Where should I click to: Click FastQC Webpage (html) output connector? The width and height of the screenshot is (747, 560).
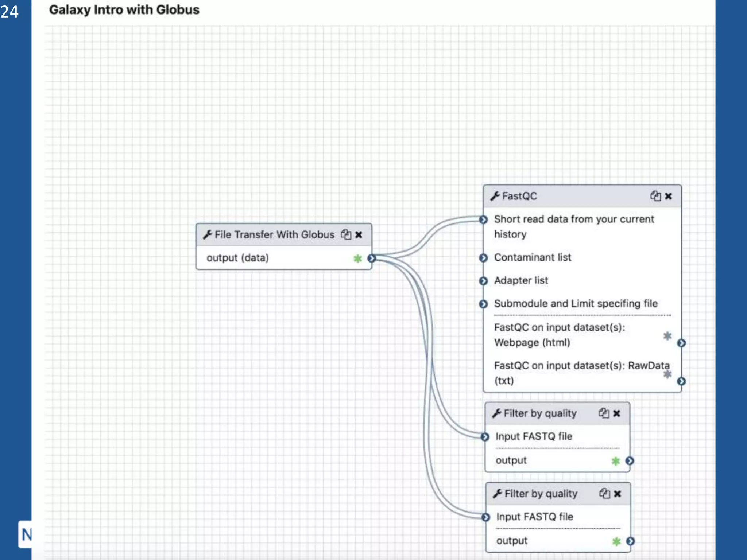click(681, 343)
